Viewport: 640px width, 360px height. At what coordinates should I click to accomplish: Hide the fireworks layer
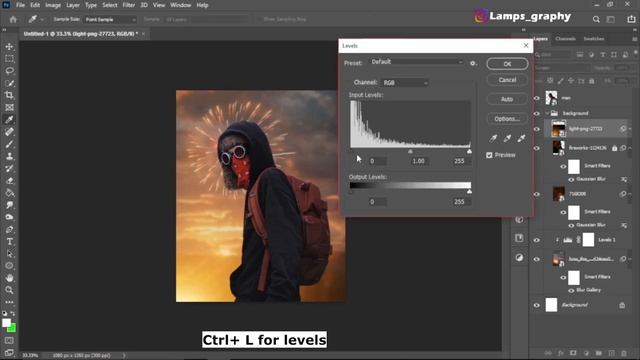pos(537,148)
